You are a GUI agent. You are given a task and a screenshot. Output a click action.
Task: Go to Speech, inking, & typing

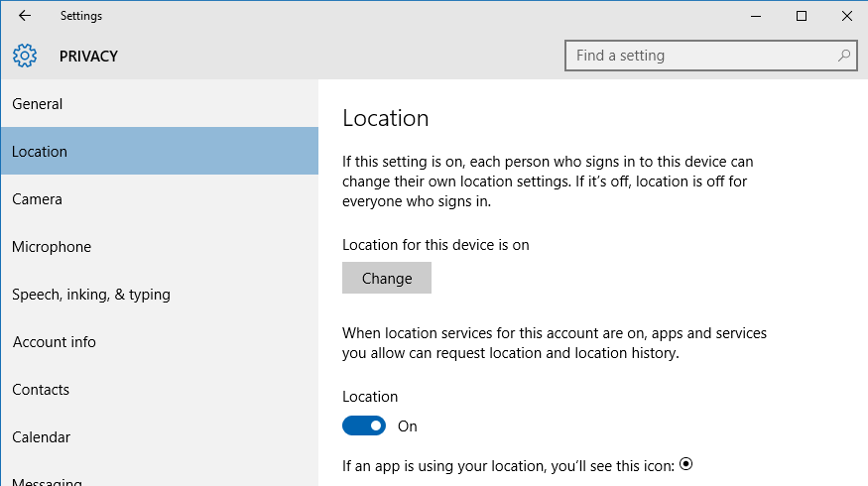160,294
